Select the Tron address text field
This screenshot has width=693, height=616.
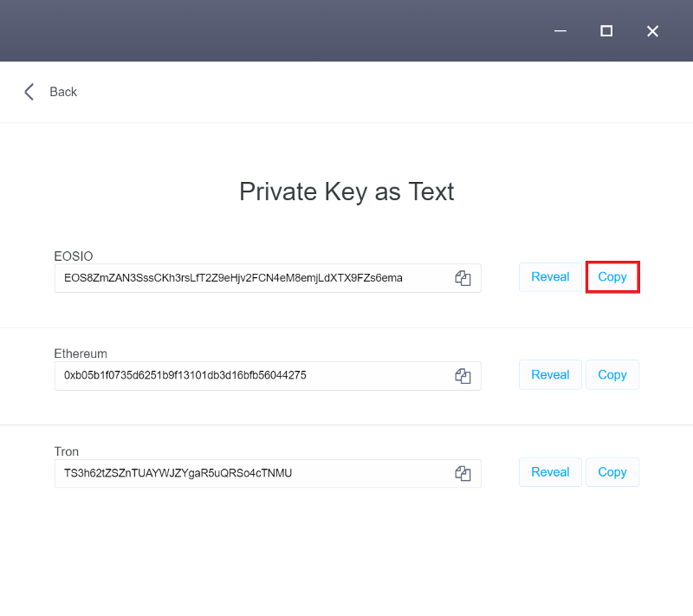(x=268, y=473)
